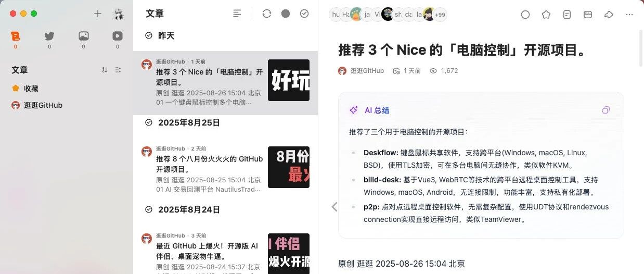The width and height of the screenshot is (644, 274).
Task: Click the 逛逛GitHub avatar on 8月份 item
Action: click(x=147, y=152)
